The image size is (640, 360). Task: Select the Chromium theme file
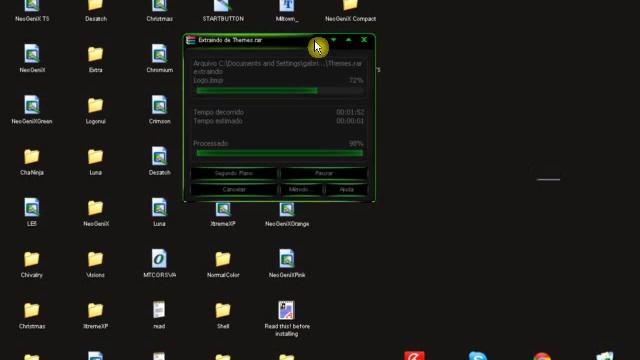click(x=159, y=53)
